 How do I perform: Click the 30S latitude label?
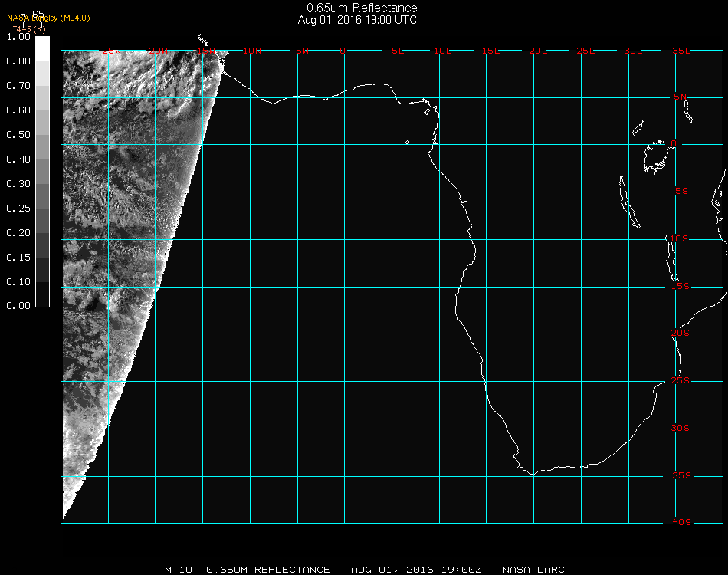(680, 429)
